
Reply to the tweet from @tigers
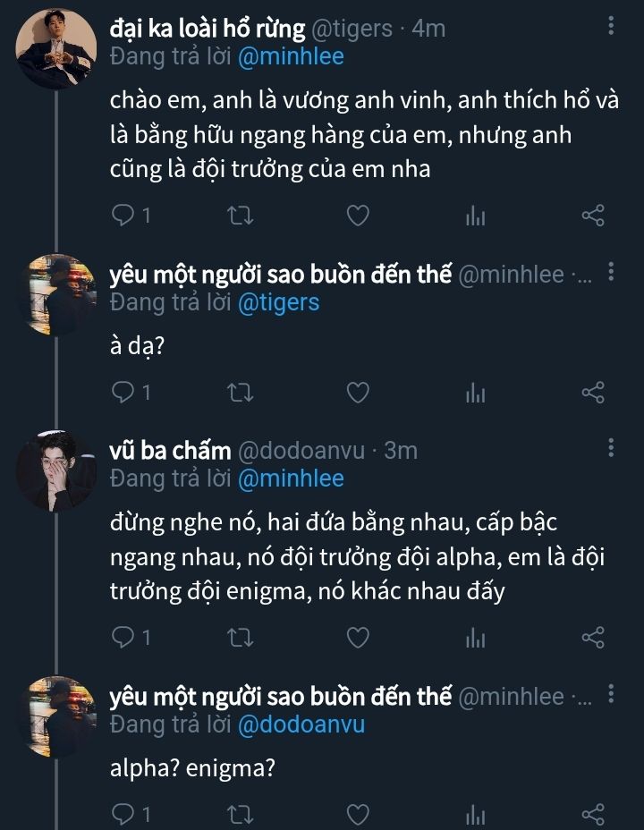click(126, 216)
